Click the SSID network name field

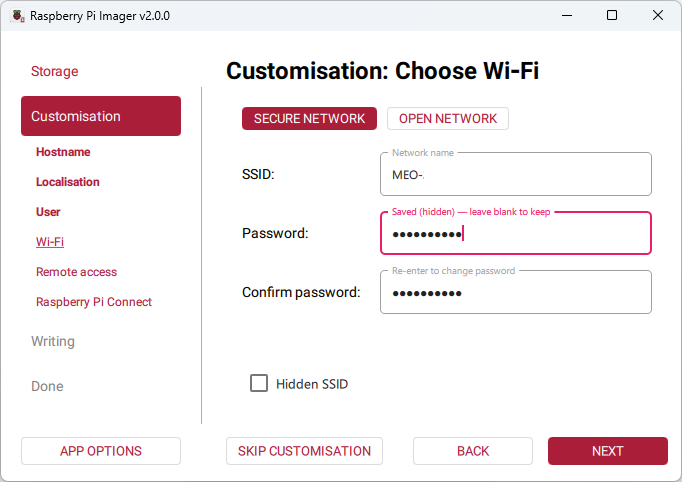[x=515, y=175]
